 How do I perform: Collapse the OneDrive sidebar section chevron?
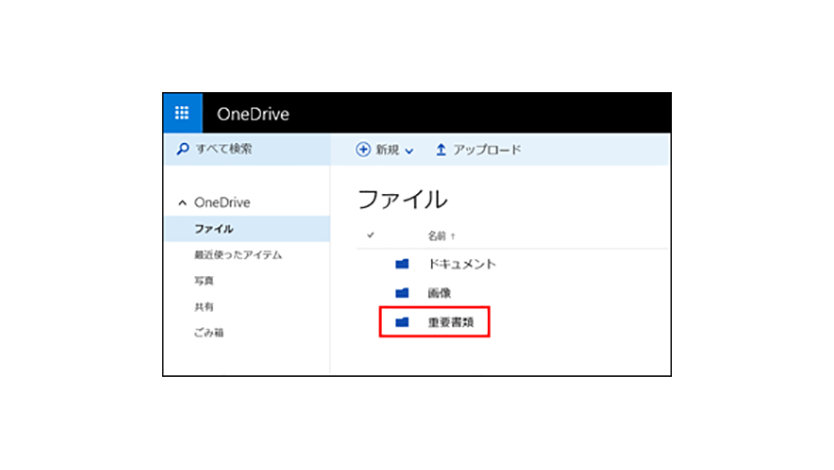tap(182, 203)
